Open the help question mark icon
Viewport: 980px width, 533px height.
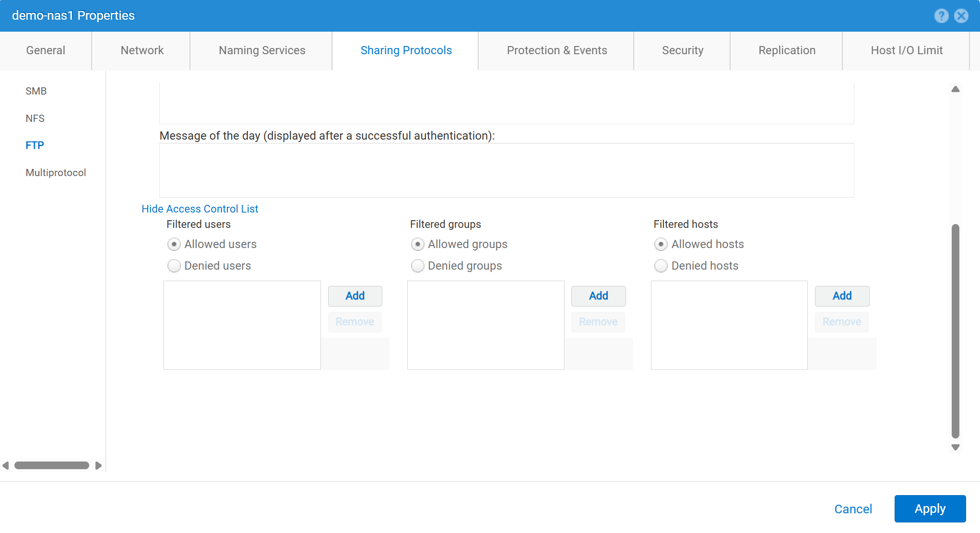pos(941,16)
